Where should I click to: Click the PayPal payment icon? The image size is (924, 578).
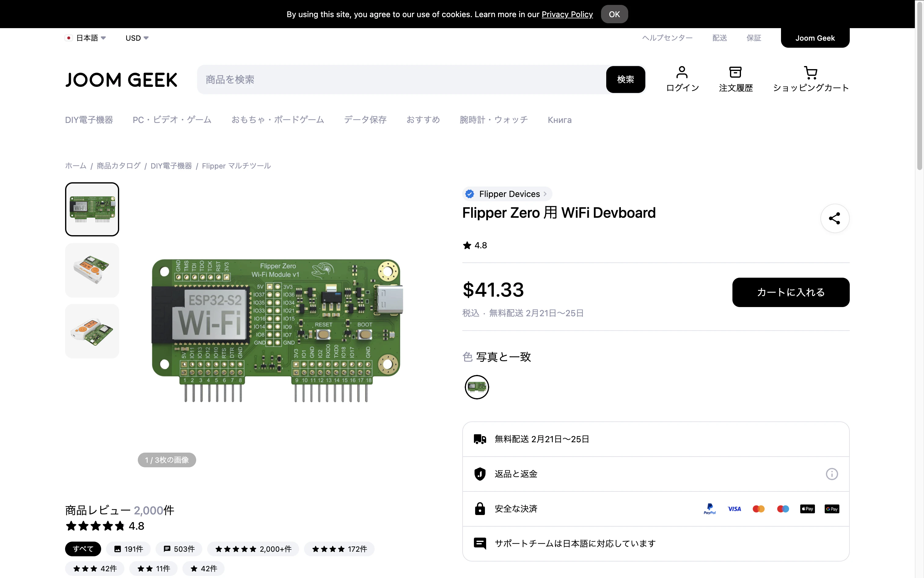[710, 509]
